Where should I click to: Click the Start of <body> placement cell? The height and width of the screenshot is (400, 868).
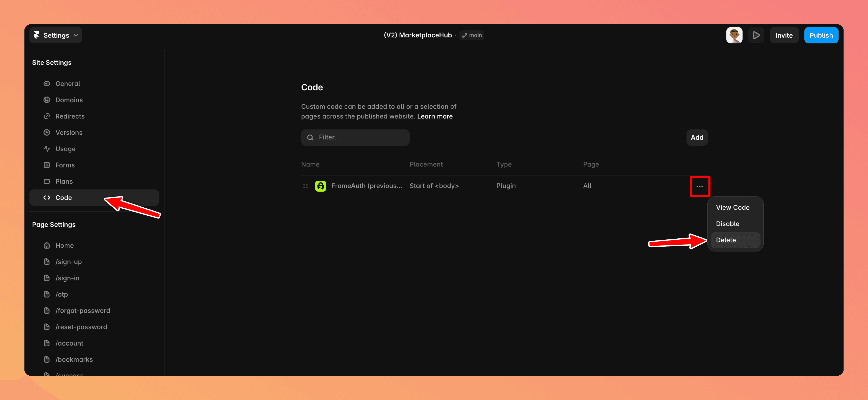[434, 186]
